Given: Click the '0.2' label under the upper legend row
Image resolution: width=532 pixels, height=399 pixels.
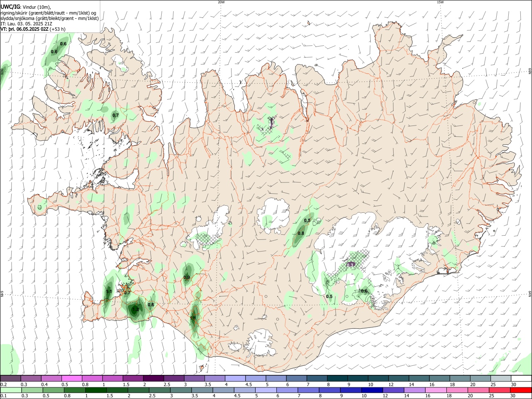Looking at the screenshot, I should (3, 384).
